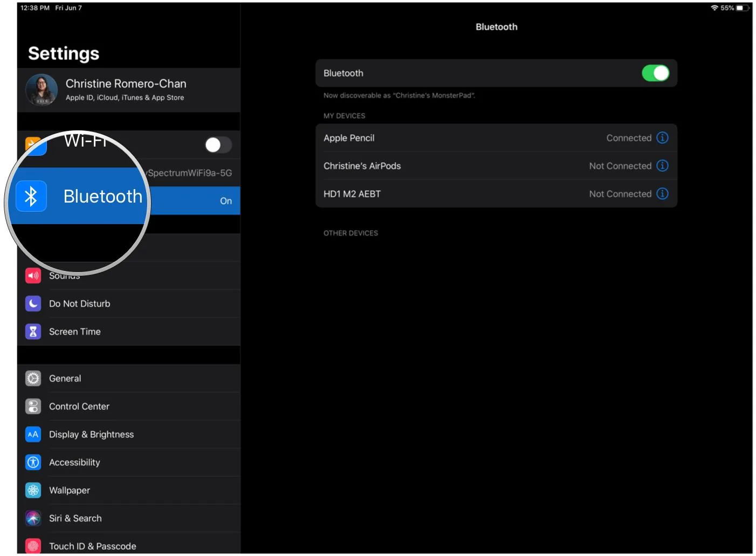This screenshot has height=556, width=756.
Task: Click the "OTHER DEVICES" section header
Action: pyautogui.click(x=350, y=233)
